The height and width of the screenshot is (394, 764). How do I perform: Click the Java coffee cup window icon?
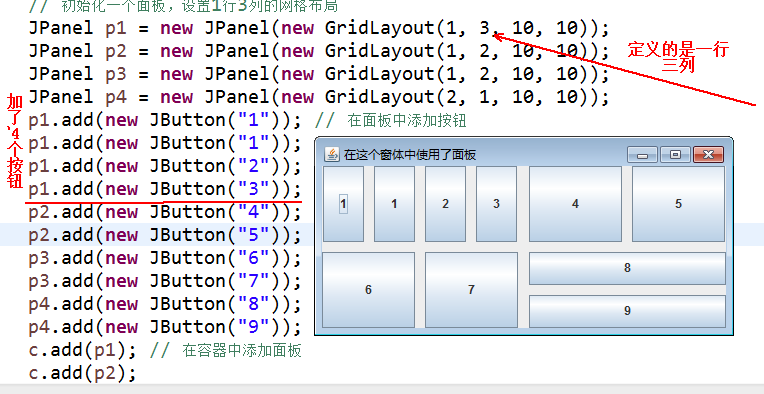click(332, 154)
